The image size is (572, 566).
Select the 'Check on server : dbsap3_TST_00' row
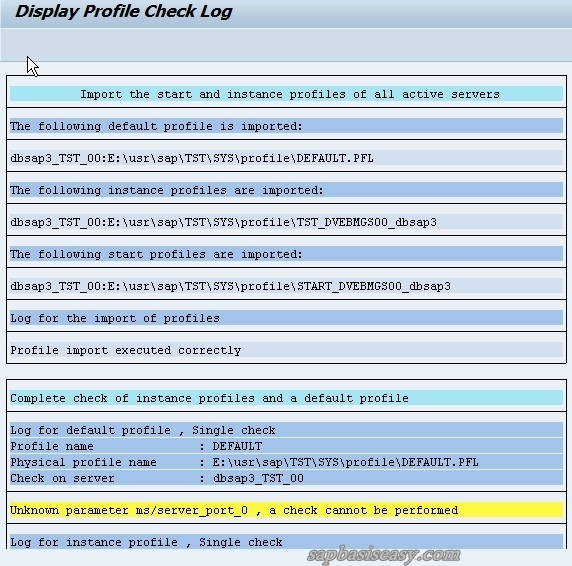point(286,478)
